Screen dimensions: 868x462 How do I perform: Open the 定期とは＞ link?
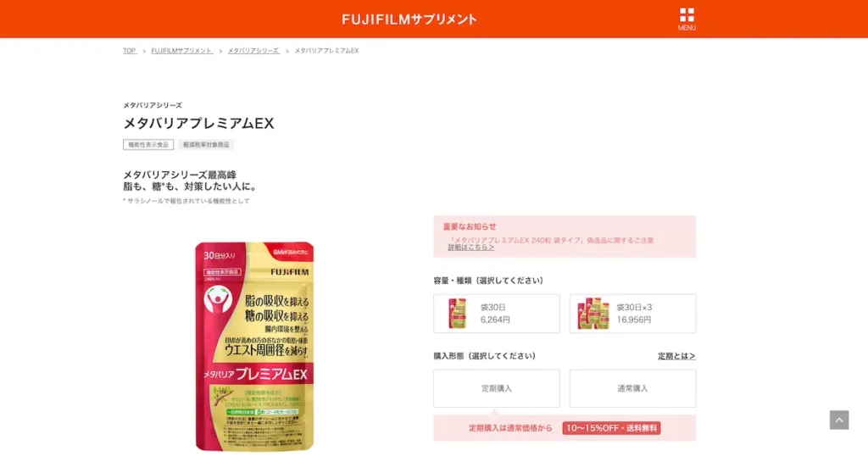[676, 356]
